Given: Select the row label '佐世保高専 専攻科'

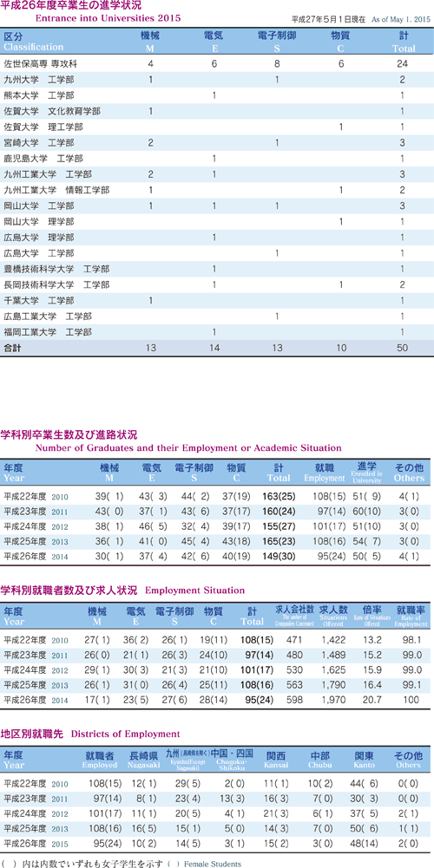Looking at the screenshot, I should coord(39,63).
